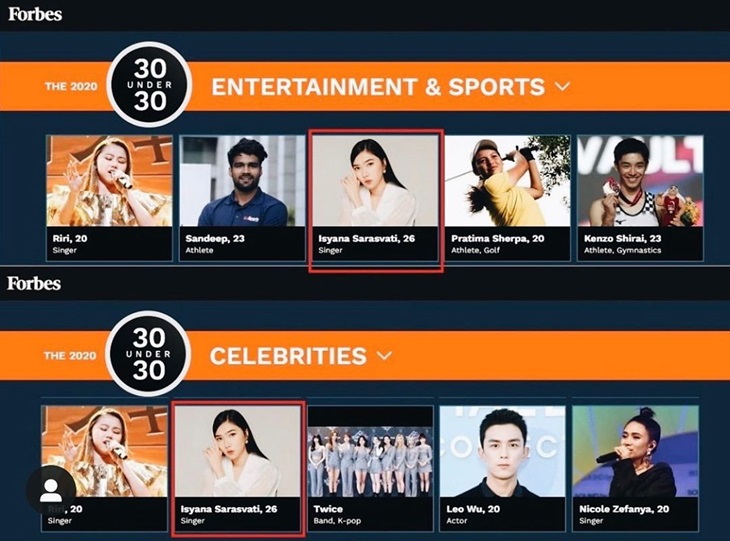Viewport: 730px width, 541px height.
Task: Open the Celebrities heading
Action: coord(288,356)
